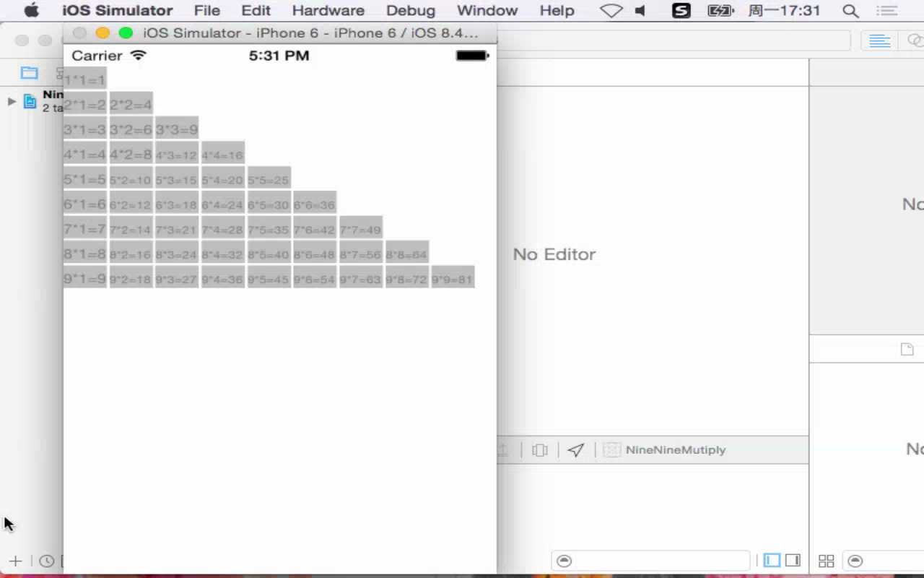The image size is (924, 578).
Task: Click the 3*3=9 label
Action: point(177,129)
